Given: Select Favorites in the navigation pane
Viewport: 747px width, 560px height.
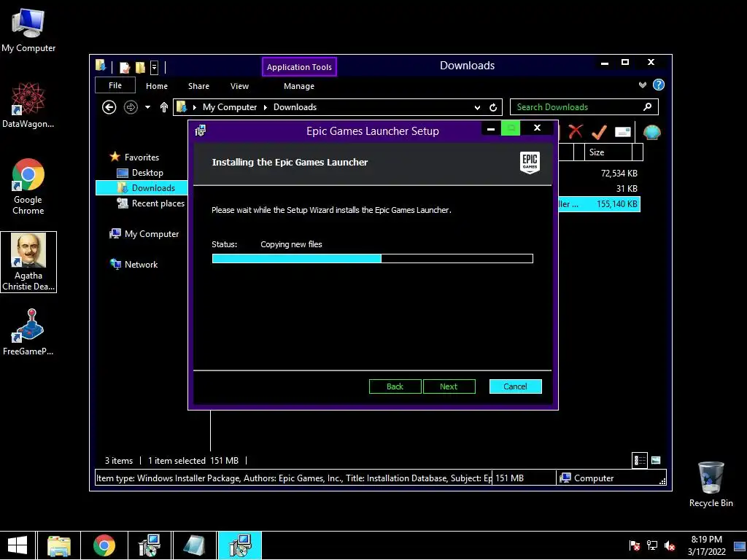Looking at the screenshot, I should (x=142, y=157).
